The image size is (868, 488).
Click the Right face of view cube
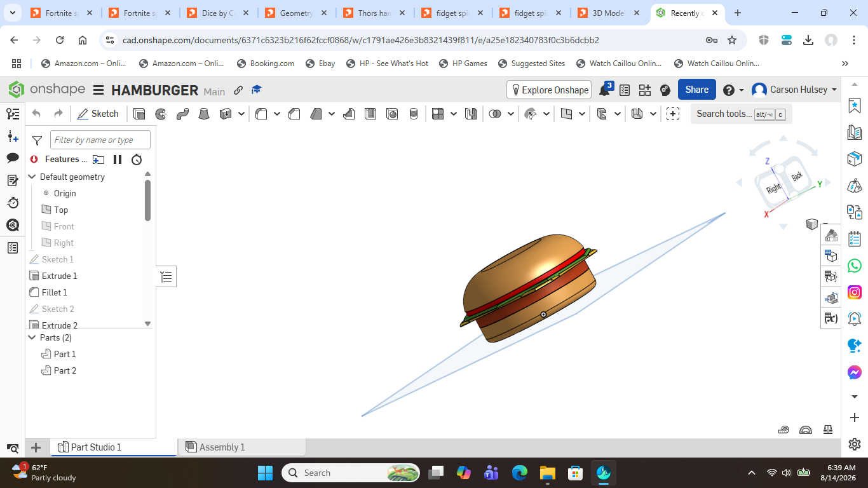773,189
